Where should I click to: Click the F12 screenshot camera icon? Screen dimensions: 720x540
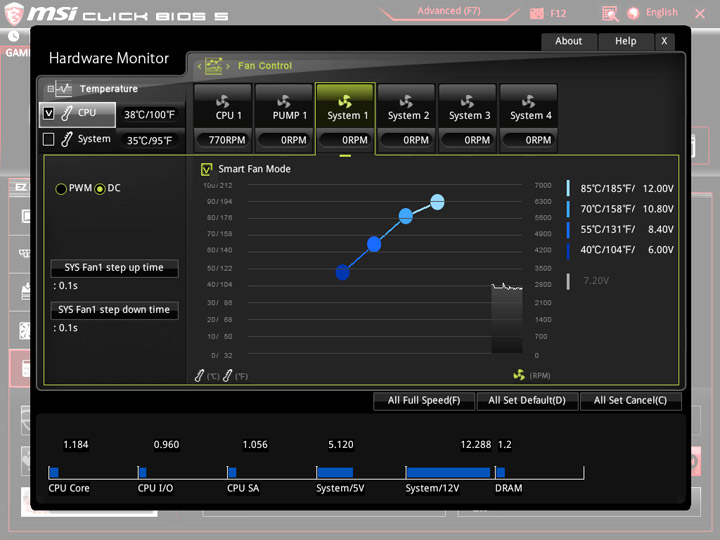coord(537,14)
